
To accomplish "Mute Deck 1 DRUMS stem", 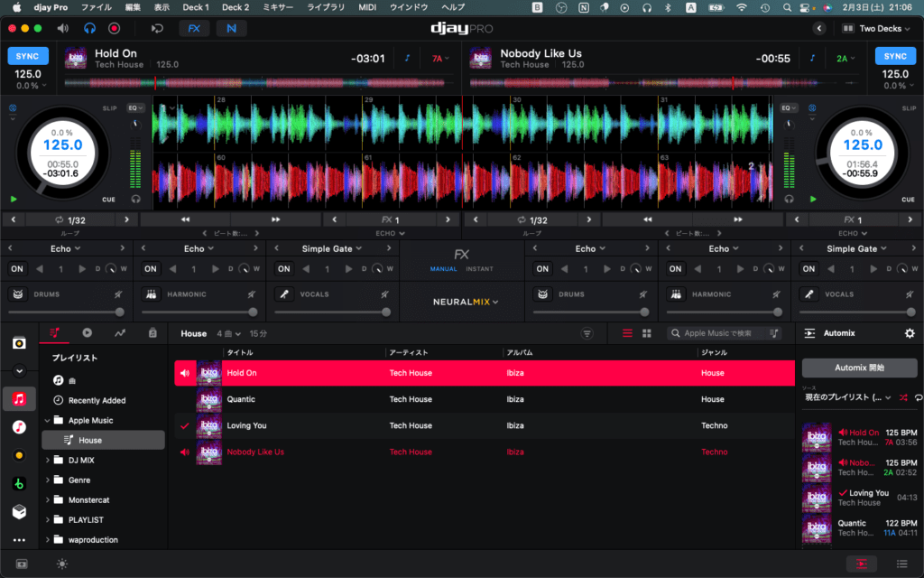I will coord(118,294).
